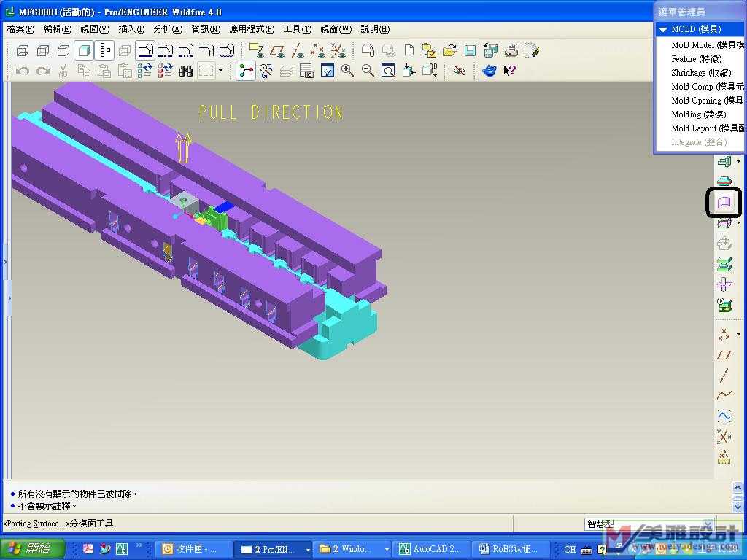Toggle spin center display
The height and width of the screenshot is (560, 747).
click(x=246, y=71)
